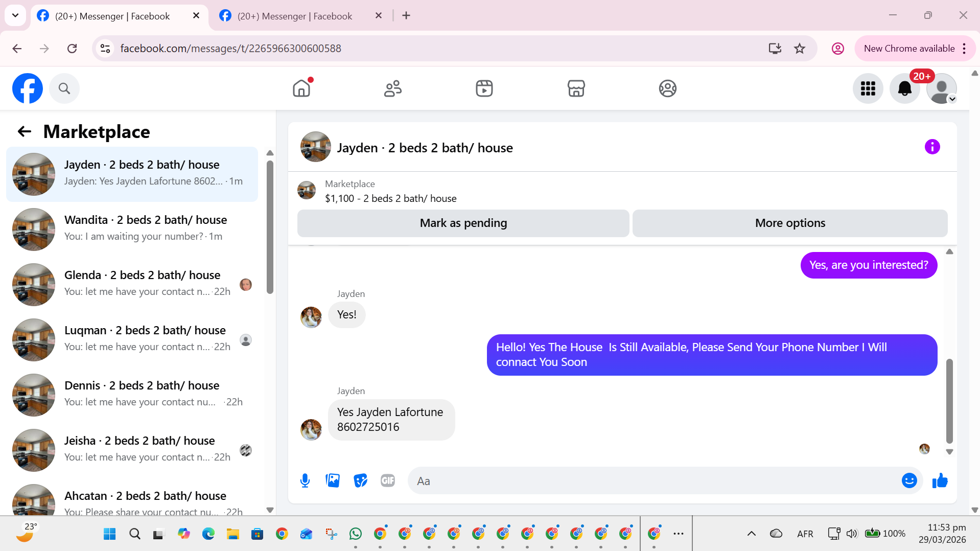Click the address bar URL

(x=231, y=49)
